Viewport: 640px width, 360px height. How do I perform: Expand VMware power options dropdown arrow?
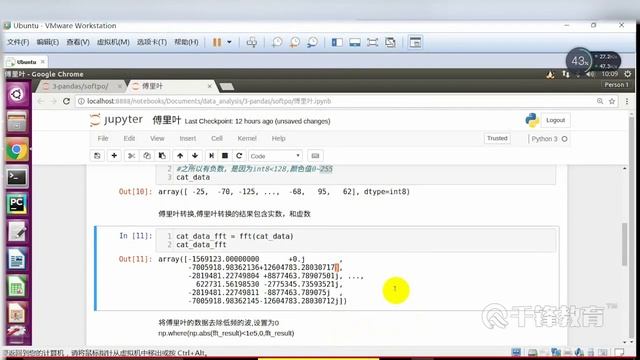[x=229, y=42]
